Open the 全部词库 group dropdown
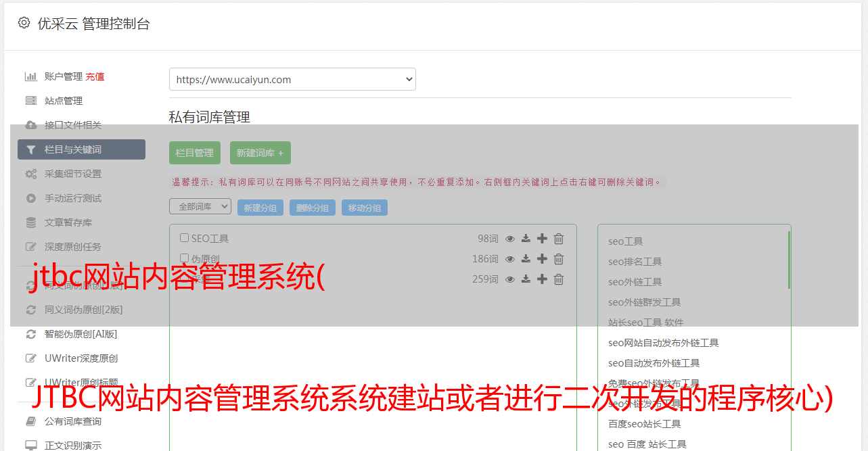Viewport: 868px width, 451px height. tap(200, 207)
